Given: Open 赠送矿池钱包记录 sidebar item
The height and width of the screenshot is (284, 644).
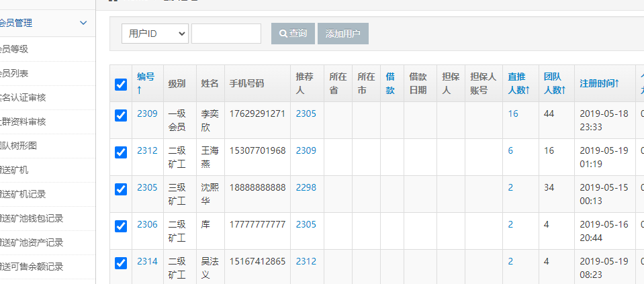Looking at the screenshot, I should (31, 218).
